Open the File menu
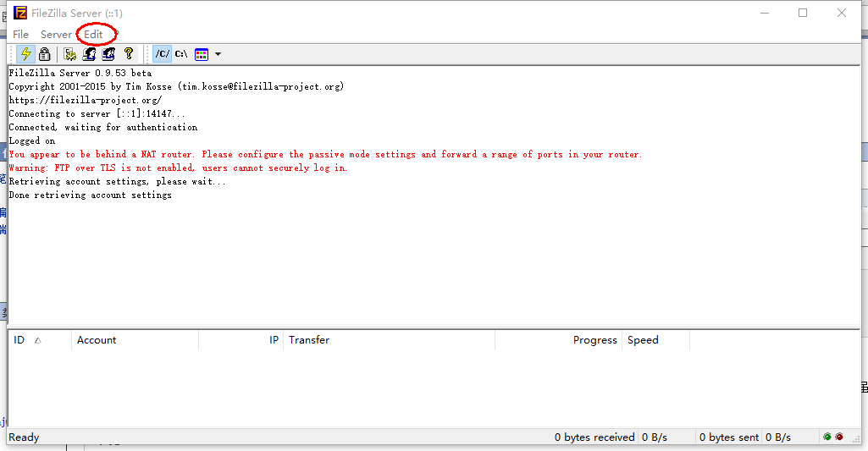 tap(20, 35)
